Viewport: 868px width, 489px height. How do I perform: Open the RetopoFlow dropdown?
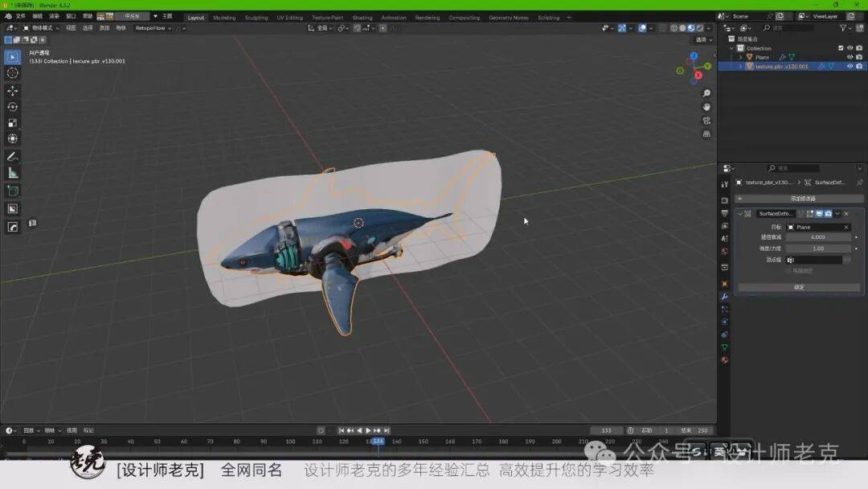[x=154, y=27]
